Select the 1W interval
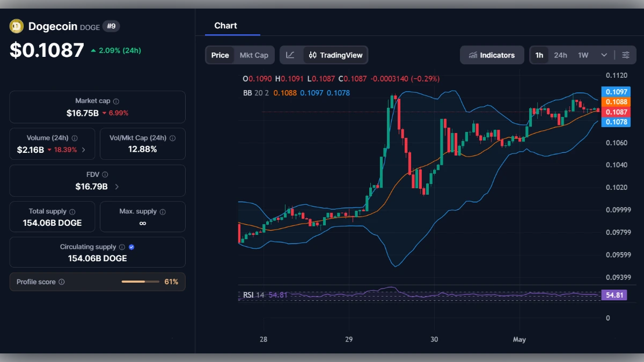The width and height of the screenshot is (644, 362). pos(583,55)
